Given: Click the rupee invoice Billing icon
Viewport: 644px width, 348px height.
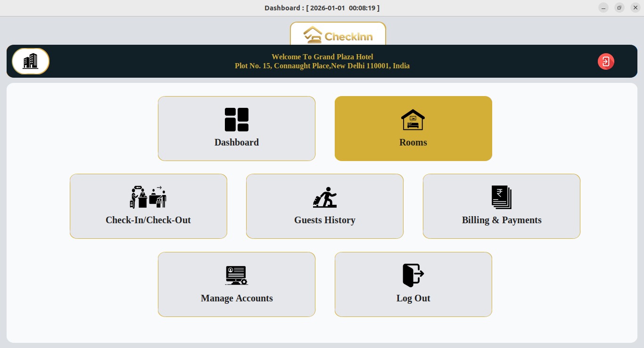Looking at the screenshot, I should [502, 197].
